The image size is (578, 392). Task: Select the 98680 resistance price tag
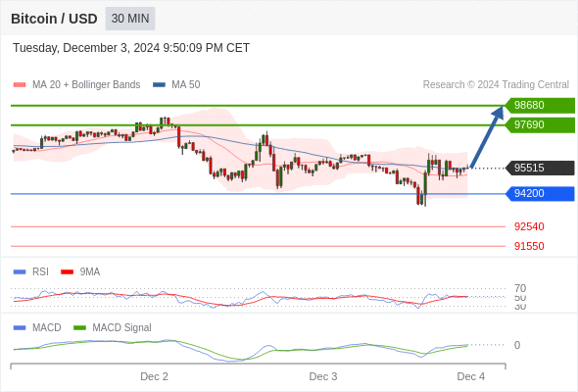[x=540, y=105]
